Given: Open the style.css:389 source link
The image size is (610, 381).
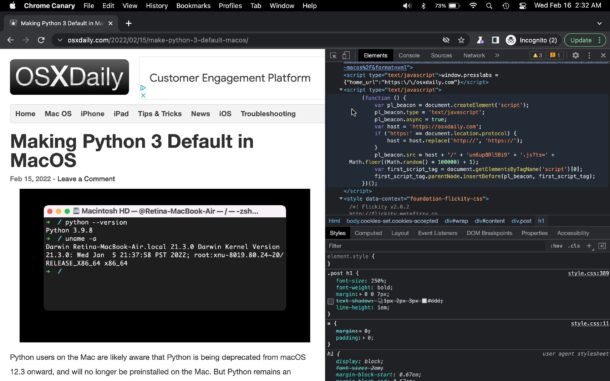Looking at the screenshot, I should click(588, 274).
